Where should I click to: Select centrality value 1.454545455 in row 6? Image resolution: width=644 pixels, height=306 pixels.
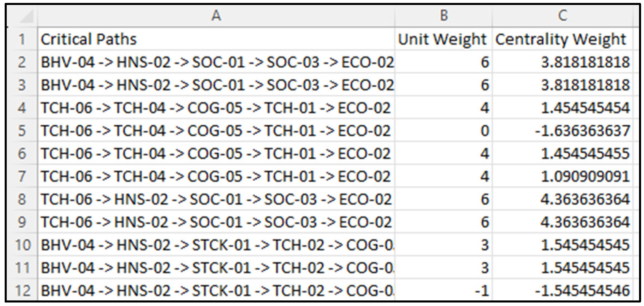[562, 154]
